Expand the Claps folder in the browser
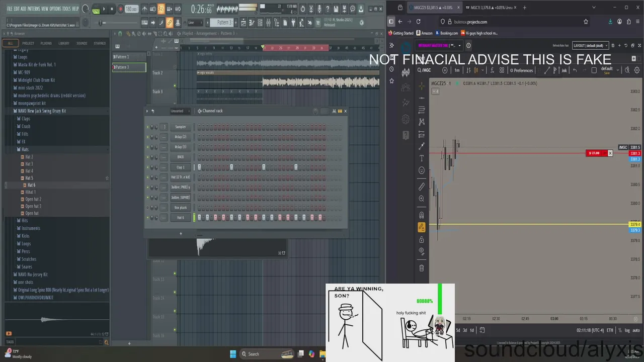This screenshot has width=644, height=362. tap(26, 119)
